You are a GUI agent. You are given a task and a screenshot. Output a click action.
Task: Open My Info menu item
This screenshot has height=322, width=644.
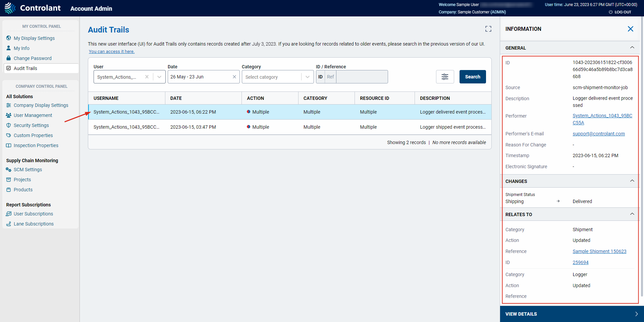(x=21, y=48)
